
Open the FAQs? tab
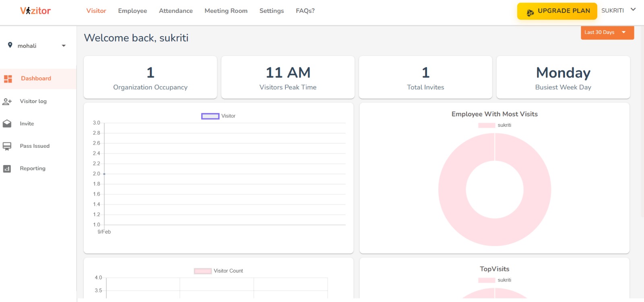click(305, 11)
